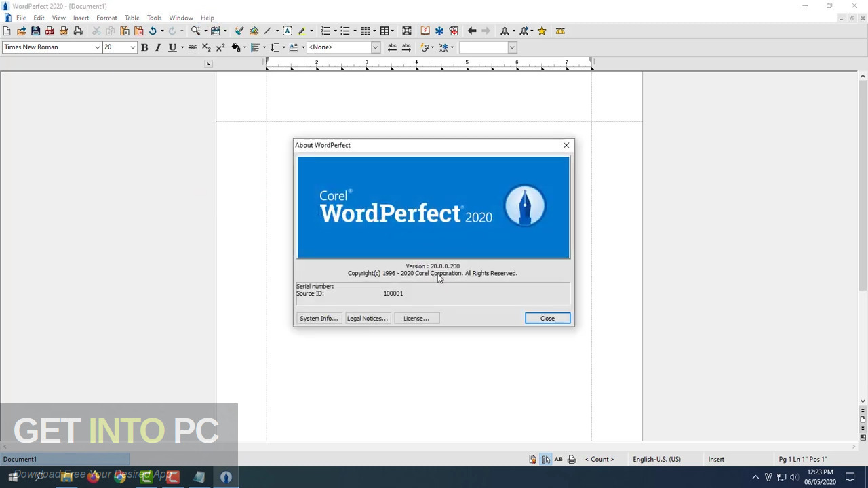Viewport: 868px width, 488px height.
Task: Open the License... button
Action: click(416, 318)
